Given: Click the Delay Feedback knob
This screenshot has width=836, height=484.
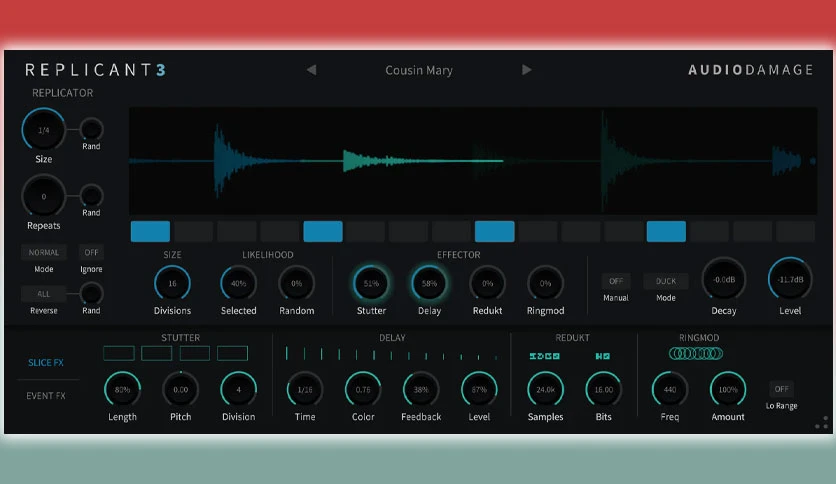Looking at the screenshot, I should pos(421,390).
